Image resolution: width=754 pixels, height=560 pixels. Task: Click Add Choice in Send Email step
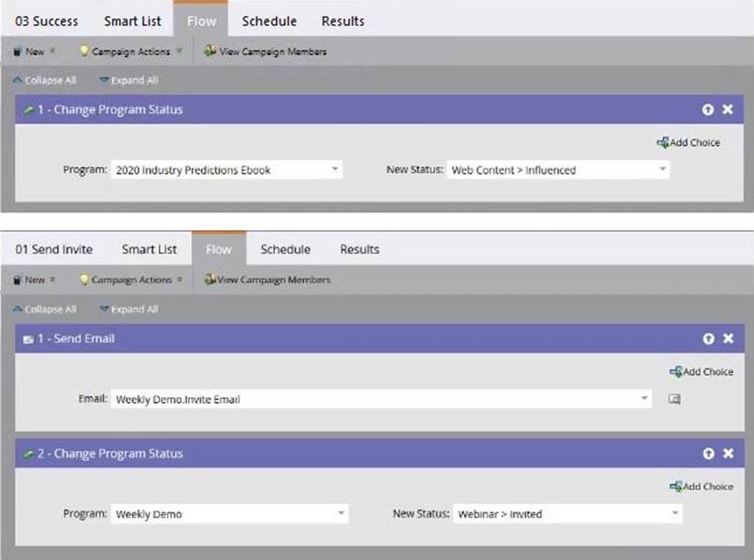[x=702, y=371]
